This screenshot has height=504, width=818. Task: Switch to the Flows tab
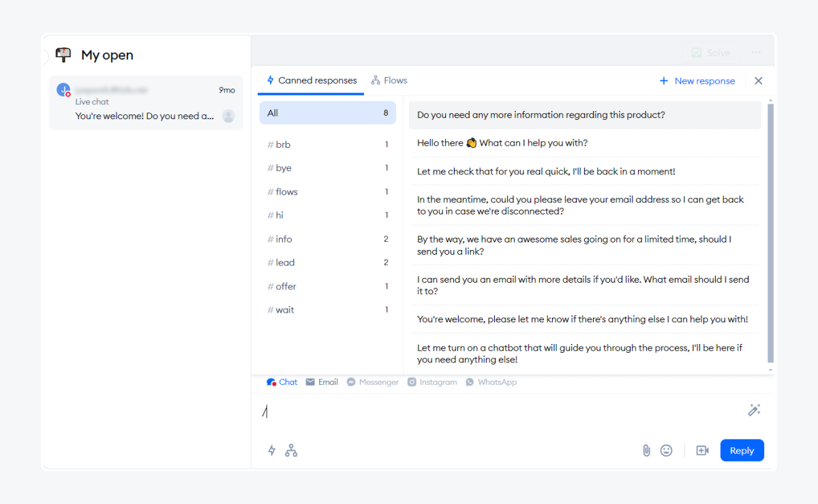point(389,80)
